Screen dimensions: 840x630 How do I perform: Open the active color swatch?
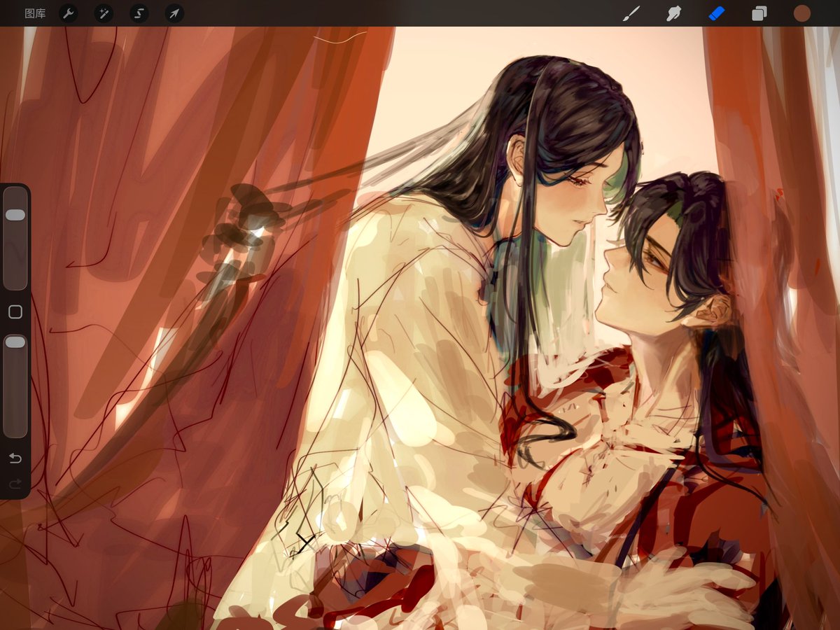coord(801,13)
